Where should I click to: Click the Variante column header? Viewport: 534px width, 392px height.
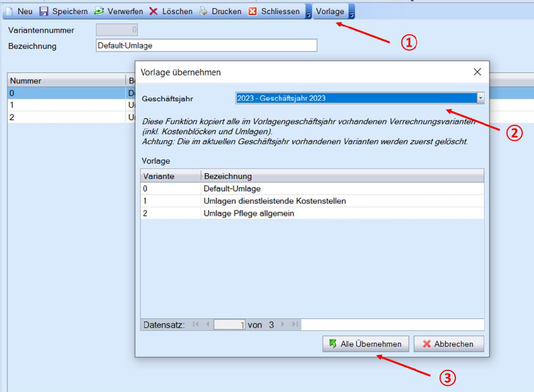tap(171, 176)
